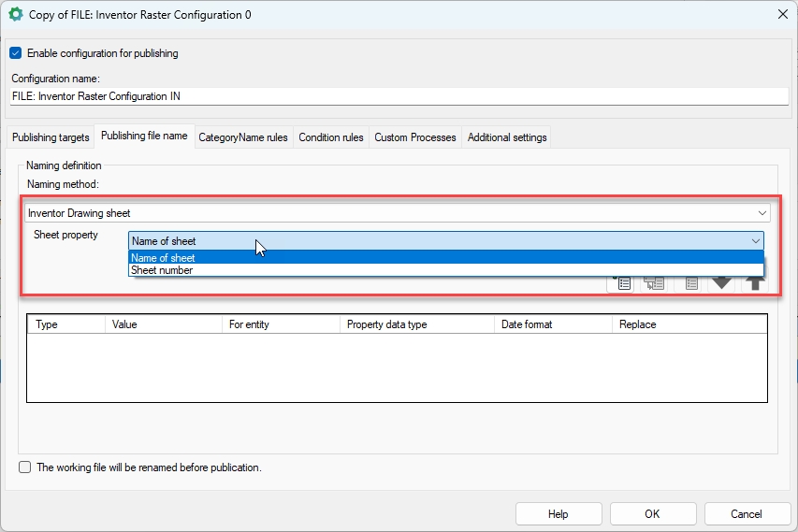Click the move down arrow icon
Viewport: 798px width, 532px height.
pyautogui.click(x=721, y=282)
